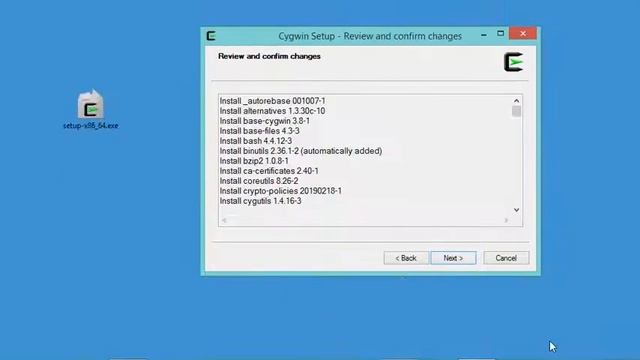The width and height of the screenshot is (640, 360).
Task: Click the Cygwin Setup window title text
Action: [370, 36]
